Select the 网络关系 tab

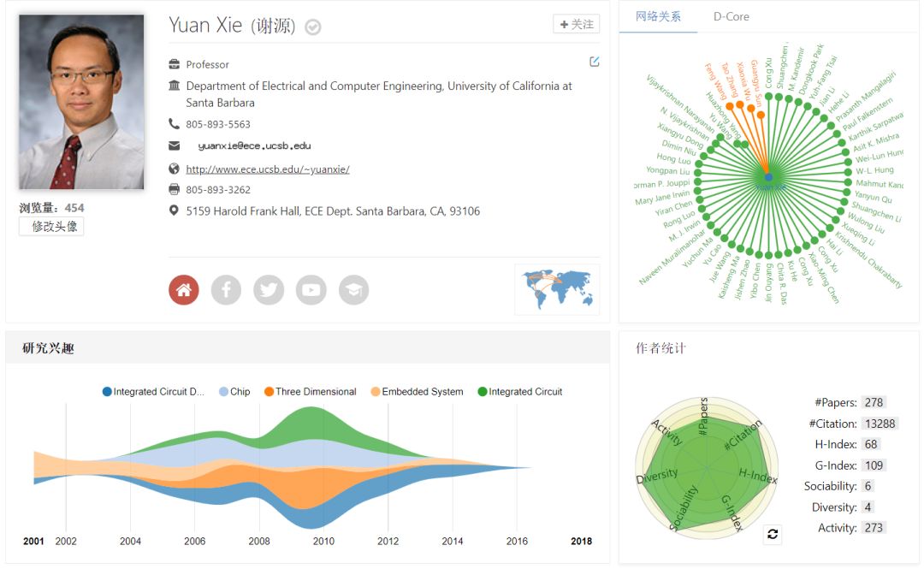click(659, 16)
